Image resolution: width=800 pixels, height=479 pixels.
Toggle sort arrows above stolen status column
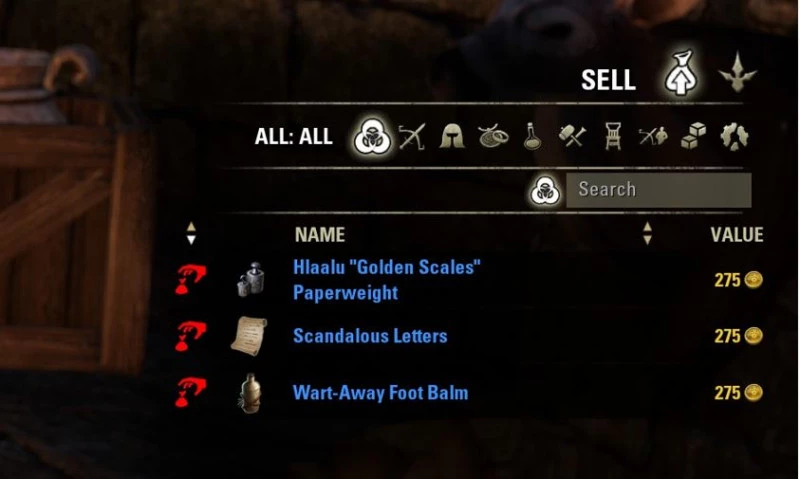[191, 233]
